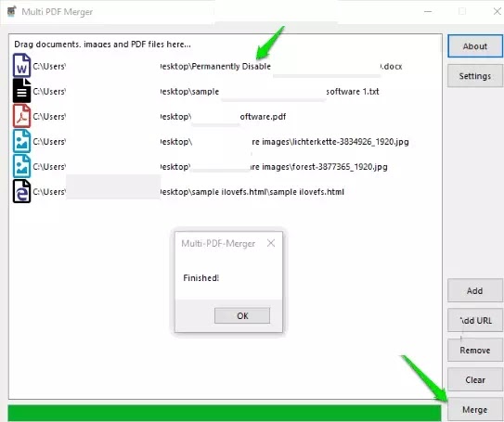
Task: Select the image icon for lichterkette-3834926_1920.jpg
Action: tap(21, 141)
